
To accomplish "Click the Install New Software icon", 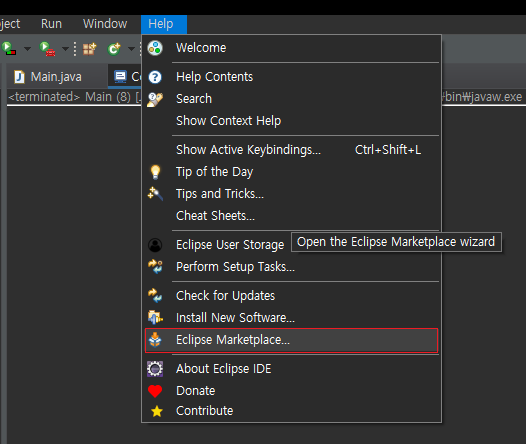I will pos(155,317).
